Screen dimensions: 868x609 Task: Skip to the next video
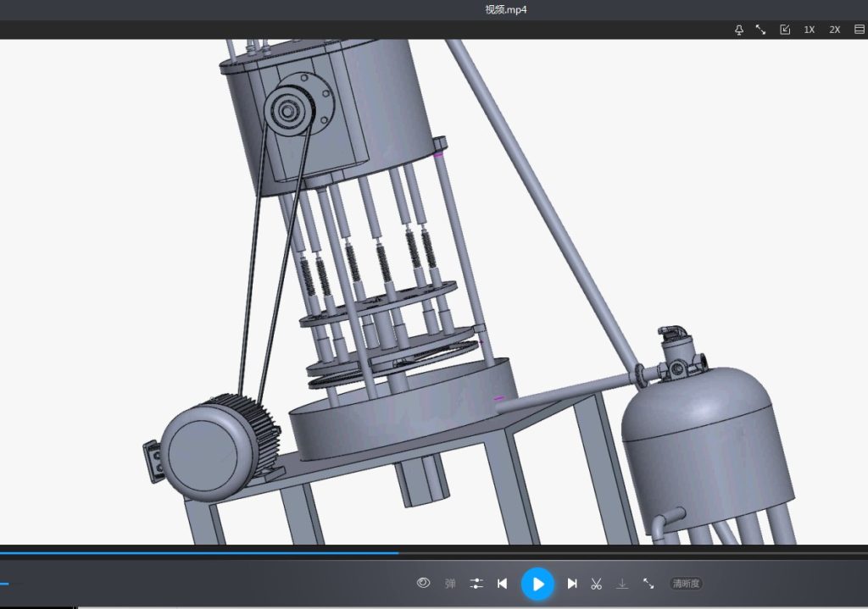[x=572, y=584]
